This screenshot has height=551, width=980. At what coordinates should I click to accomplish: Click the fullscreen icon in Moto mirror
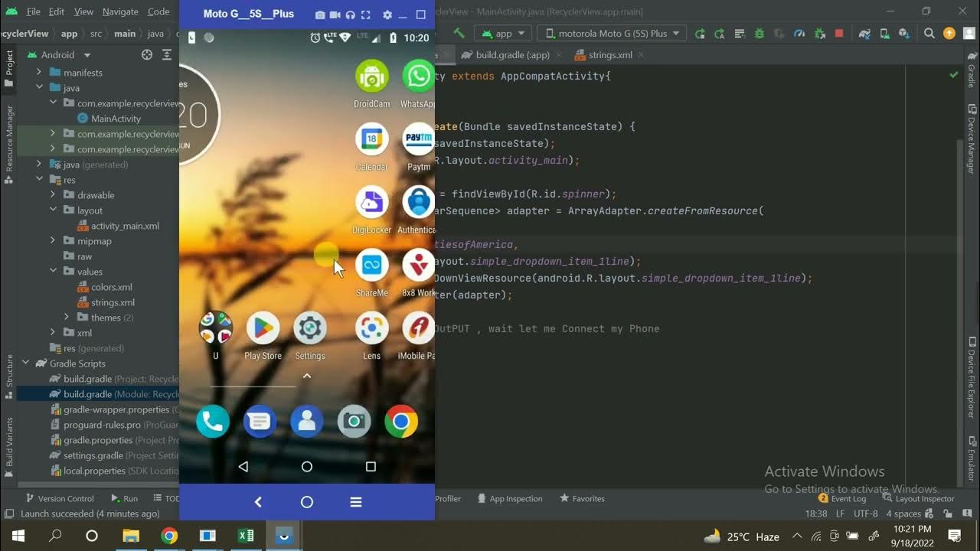point(365,15)
